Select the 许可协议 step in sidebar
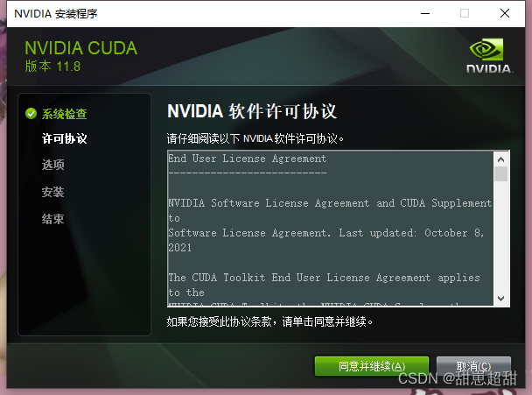Image resolution: width=532 pixels, height=395 pixels. 64,138
